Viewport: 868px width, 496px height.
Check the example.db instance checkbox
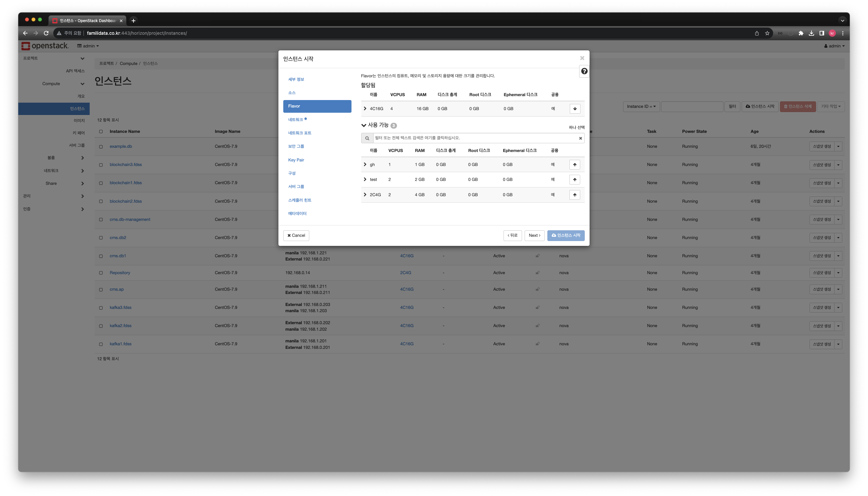(x=101, y=146)
